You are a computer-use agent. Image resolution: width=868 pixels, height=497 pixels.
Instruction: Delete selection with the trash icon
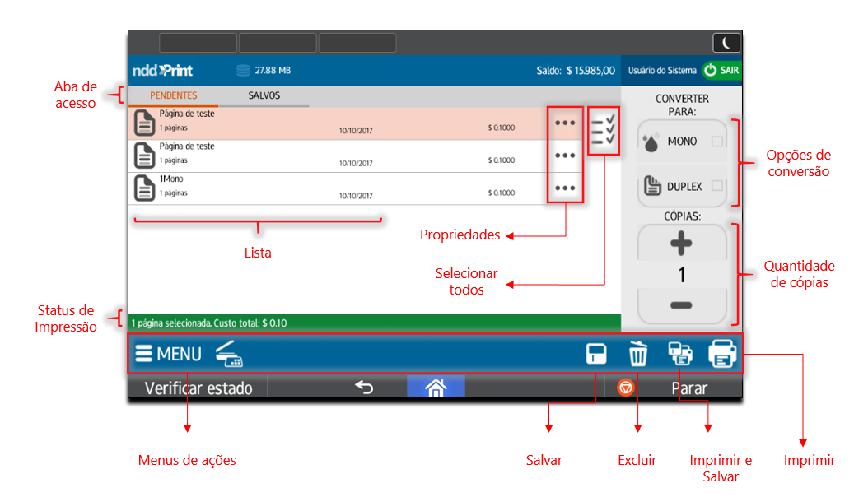638,354
